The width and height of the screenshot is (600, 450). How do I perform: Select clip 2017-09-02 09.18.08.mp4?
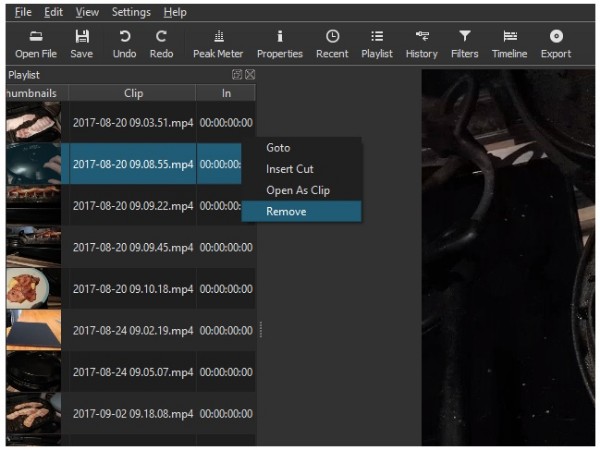point(133,414)
